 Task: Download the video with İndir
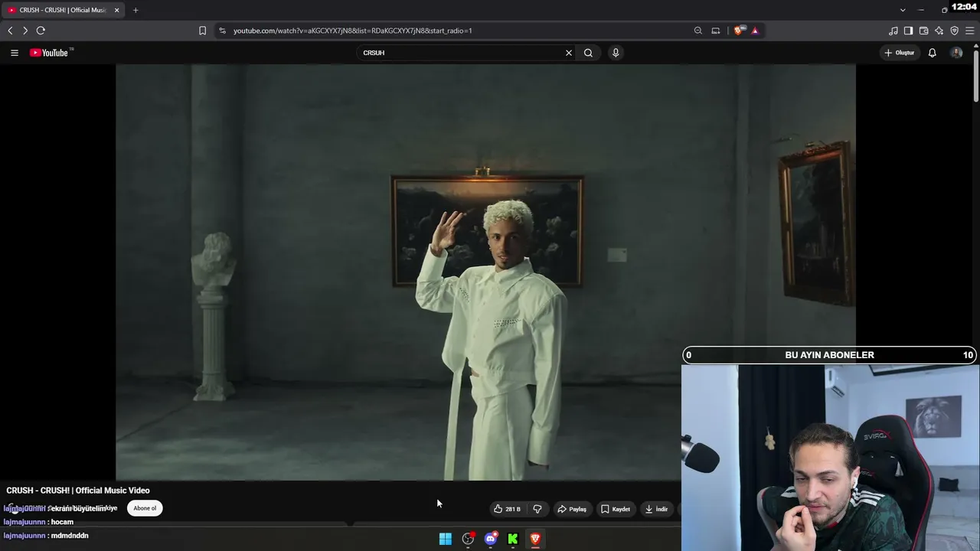(x=657, y=509)
